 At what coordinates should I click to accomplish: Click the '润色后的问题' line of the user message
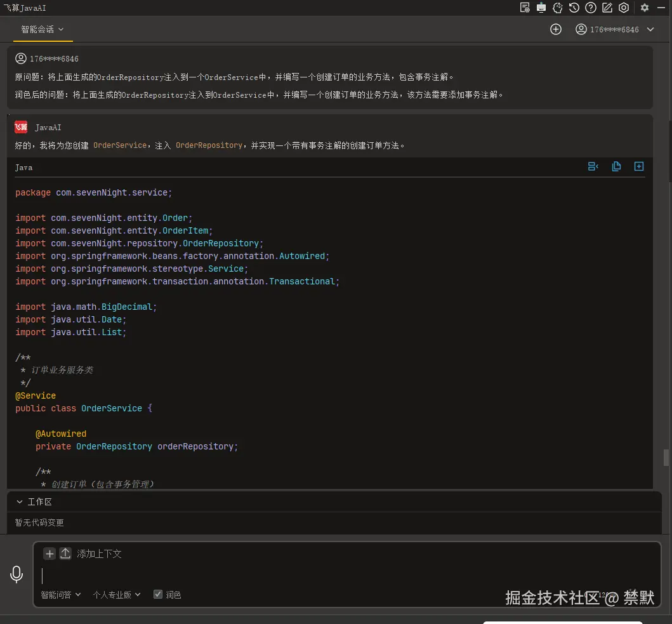(259, 95)
